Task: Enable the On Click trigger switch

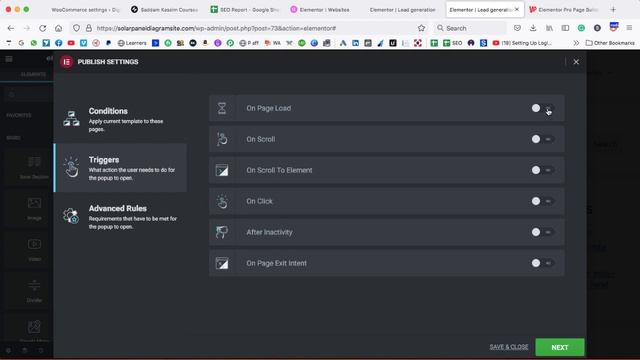Action: [542, 201]
